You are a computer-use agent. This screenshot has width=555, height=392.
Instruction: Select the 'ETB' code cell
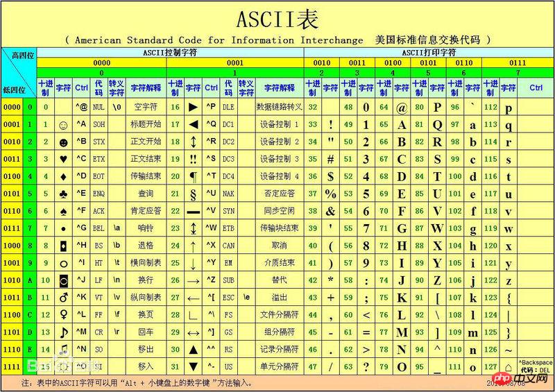(x=229, y=228)
